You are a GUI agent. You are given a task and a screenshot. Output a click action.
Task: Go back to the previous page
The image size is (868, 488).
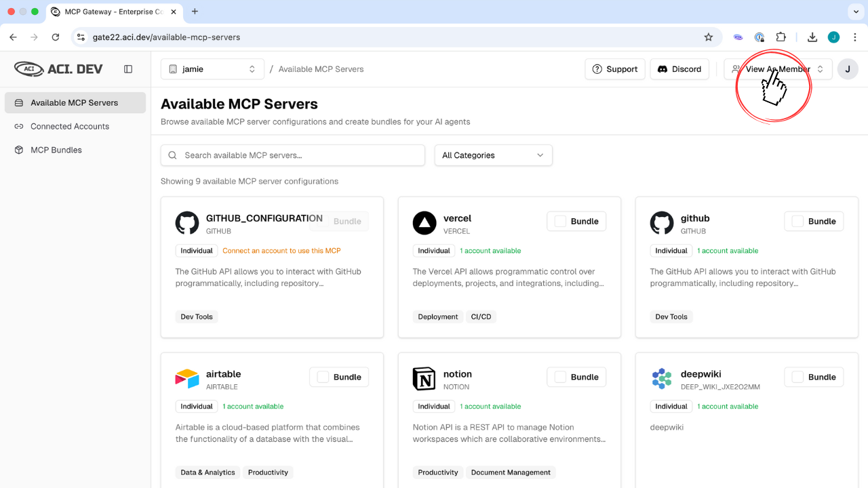click(x=13, y=37)
